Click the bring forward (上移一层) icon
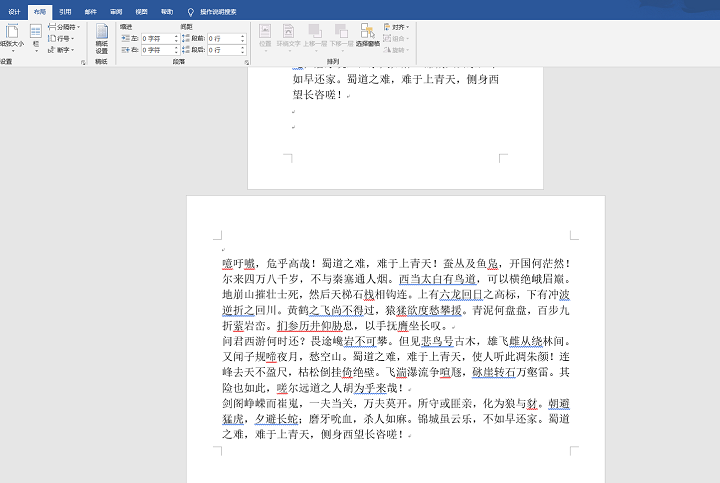The image size is (720, 483). click(315, 35)
